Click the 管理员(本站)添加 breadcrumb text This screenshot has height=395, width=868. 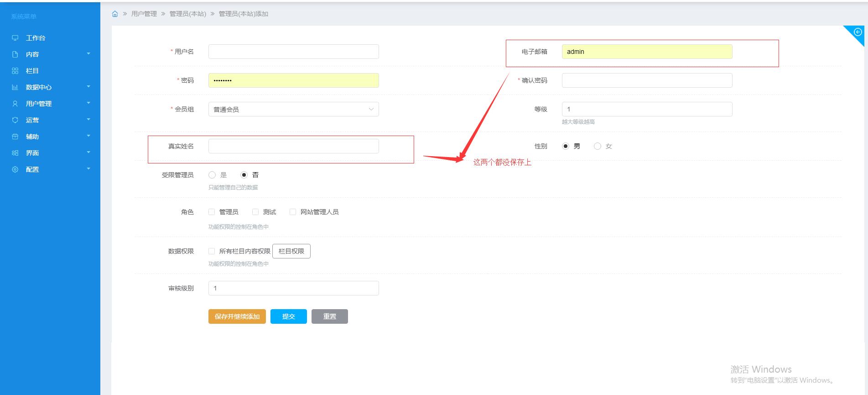pyautogui.click(x=244, y=14)
